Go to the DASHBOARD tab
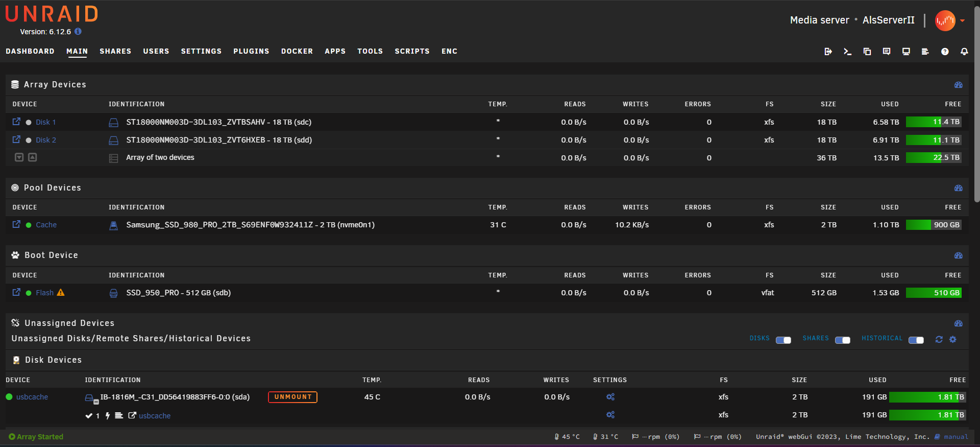980x447 pixels. (x=30, y=51)
